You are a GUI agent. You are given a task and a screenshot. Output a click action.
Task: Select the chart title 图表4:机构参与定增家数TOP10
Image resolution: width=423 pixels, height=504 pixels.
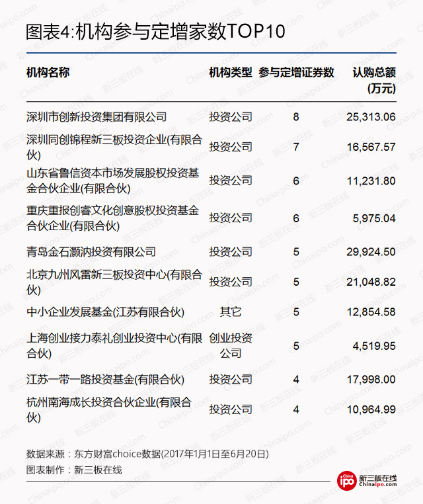pyautogui.click(x=155, y=32)
